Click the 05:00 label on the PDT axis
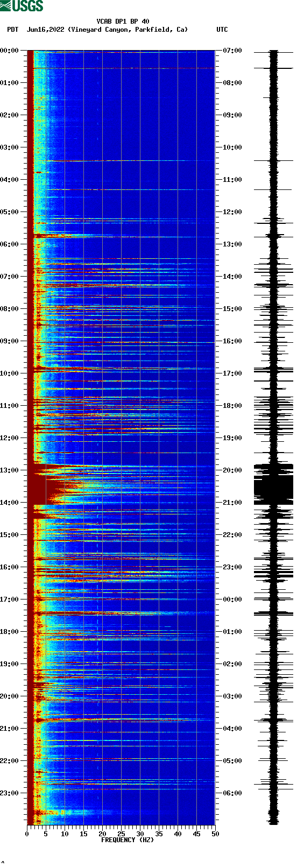This screenshot has width=297, height=868. (x=9, y=212)
